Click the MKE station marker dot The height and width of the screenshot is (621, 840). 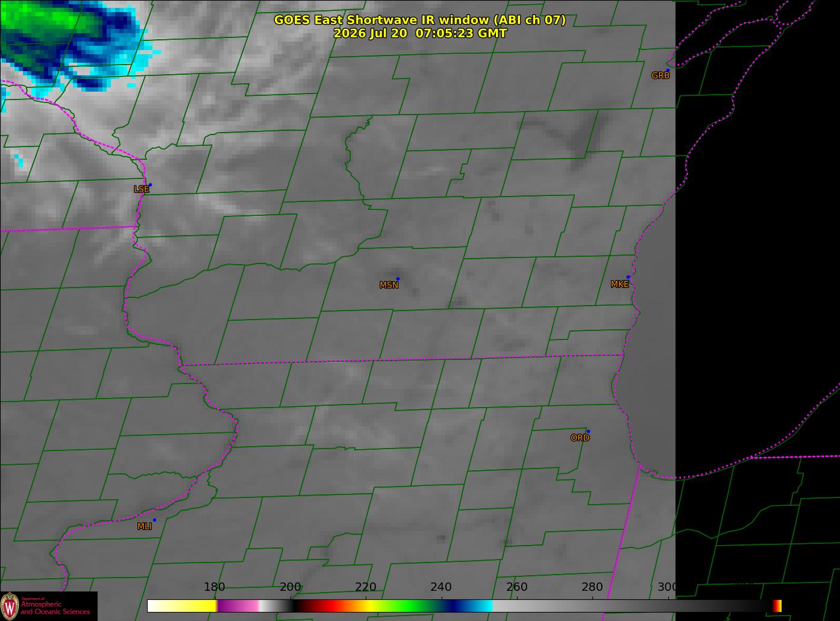(x=628, y=277)
